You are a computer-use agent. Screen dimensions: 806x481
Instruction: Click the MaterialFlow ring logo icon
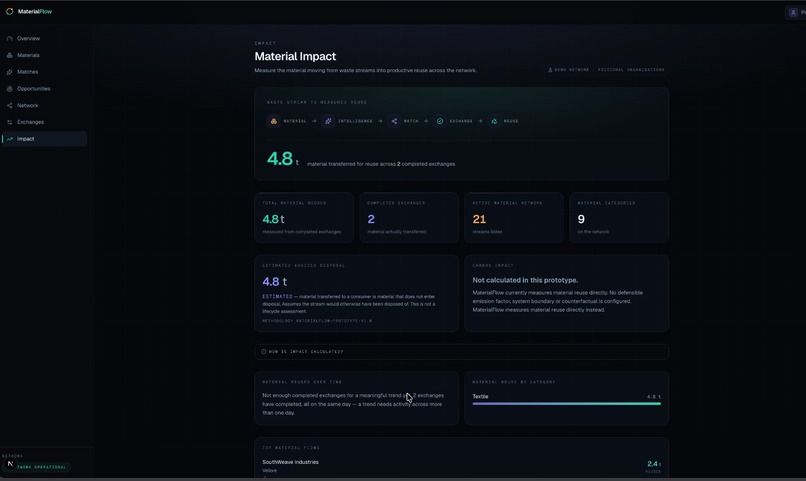point(9,11)
